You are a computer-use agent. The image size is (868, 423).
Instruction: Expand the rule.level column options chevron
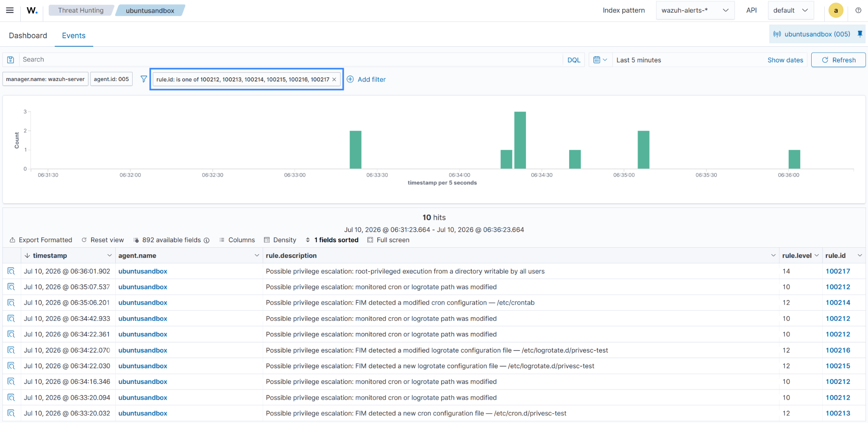pyautogui.click(x=816, y=255)
